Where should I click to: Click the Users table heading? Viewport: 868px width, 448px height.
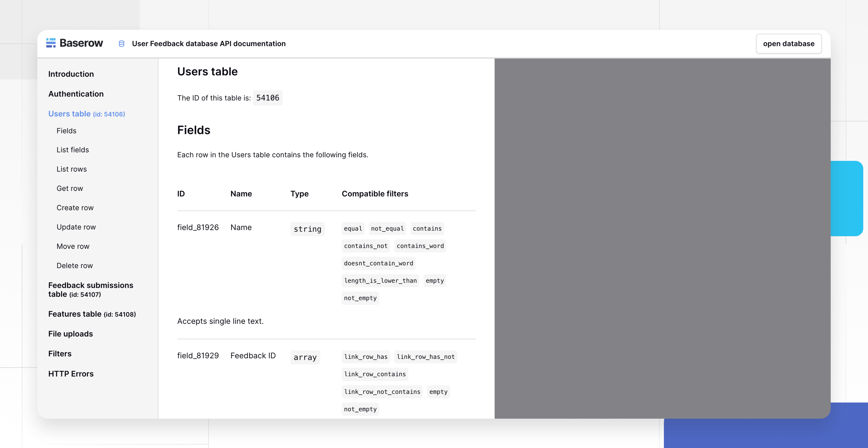(207, 71)
